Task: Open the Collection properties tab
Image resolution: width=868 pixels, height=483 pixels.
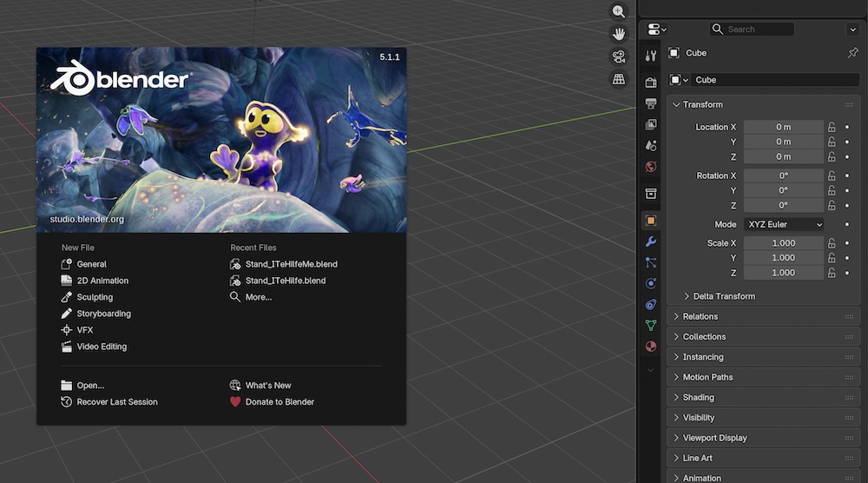Action: 651,194
